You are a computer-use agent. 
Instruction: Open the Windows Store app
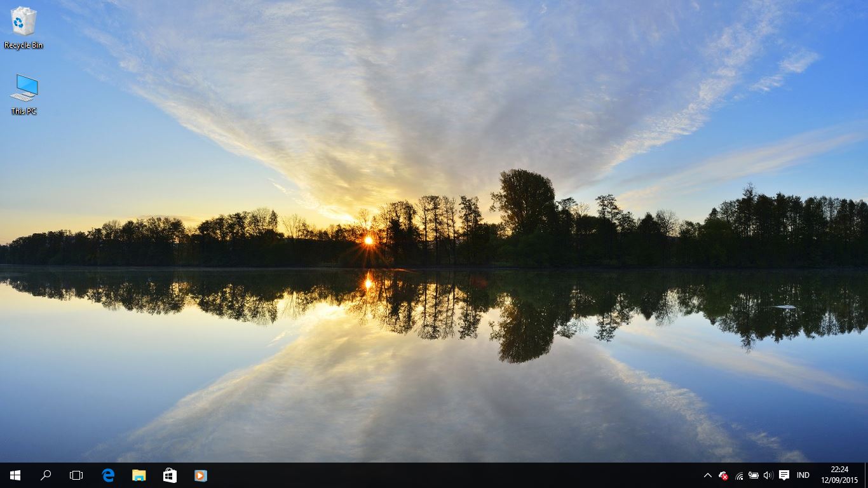pos(170,475)
